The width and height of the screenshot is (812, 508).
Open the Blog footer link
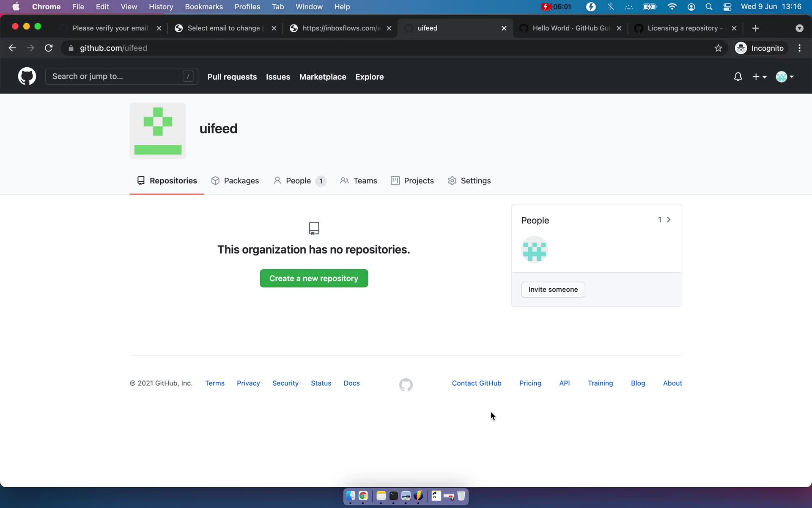pyautogui.click(x=638, y=383)
